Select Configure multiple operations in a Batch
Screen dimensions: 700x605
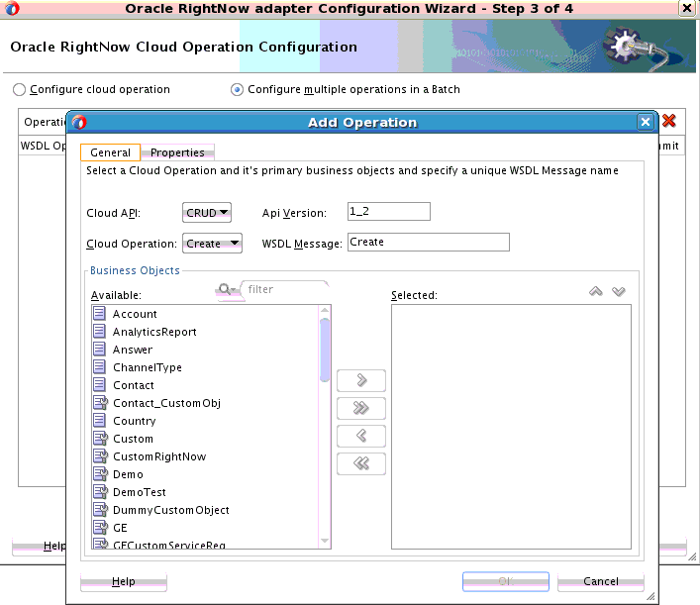(x=237, y=90)
